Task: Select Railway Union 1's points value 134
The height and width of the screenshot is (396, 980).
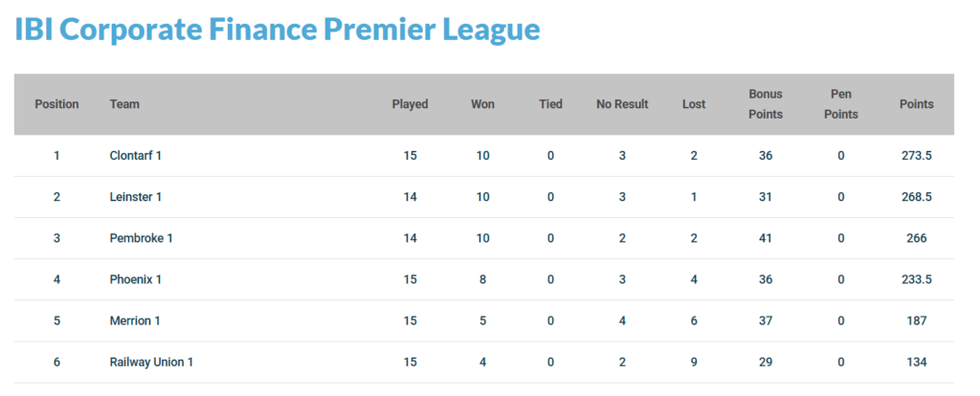Action: (916, 362)
